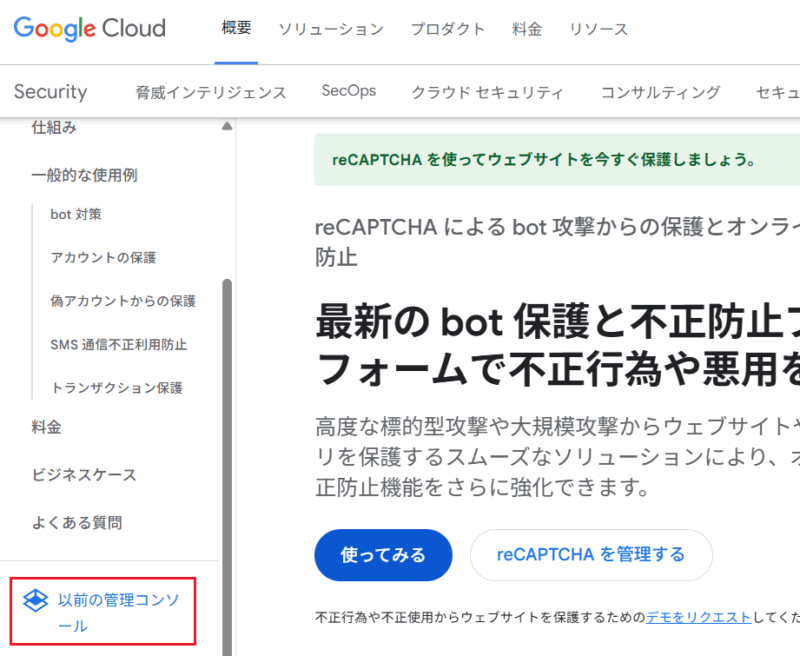
Task: Click the Google Cloud logo
Action: click(90, 29)
